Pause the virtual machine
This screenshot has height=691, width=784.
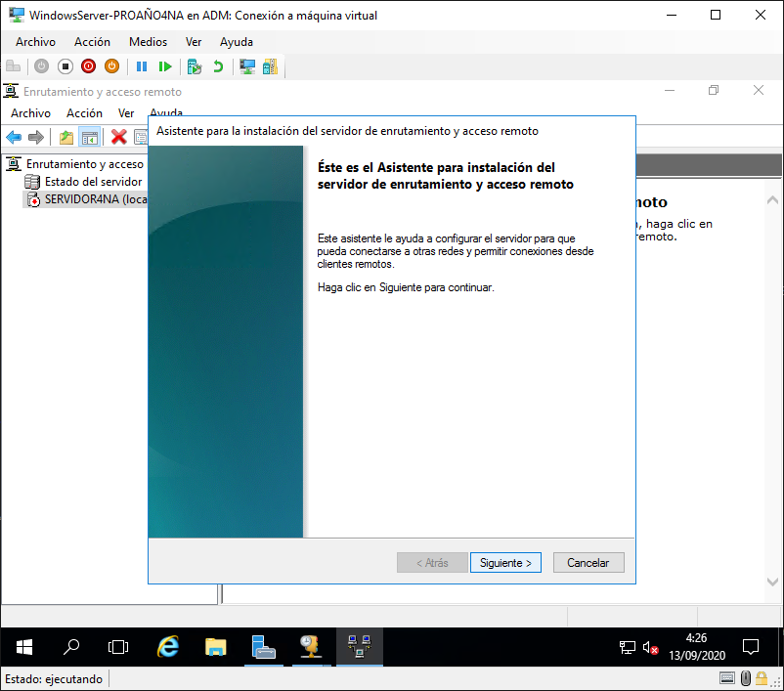tap(142, 66)
